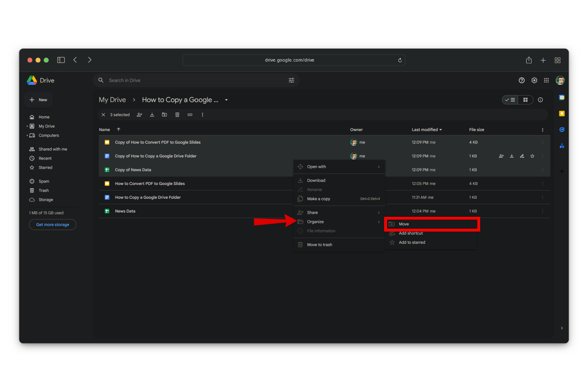
Task: Click Get more storage button
Action: [x=53, y=224]
